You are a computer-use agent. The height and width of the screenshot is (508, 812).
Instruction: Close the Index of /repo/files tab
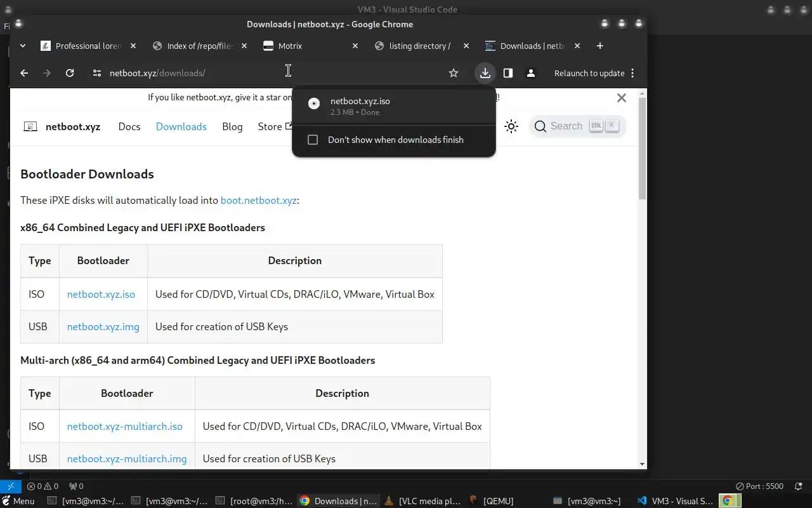point(244,46)
